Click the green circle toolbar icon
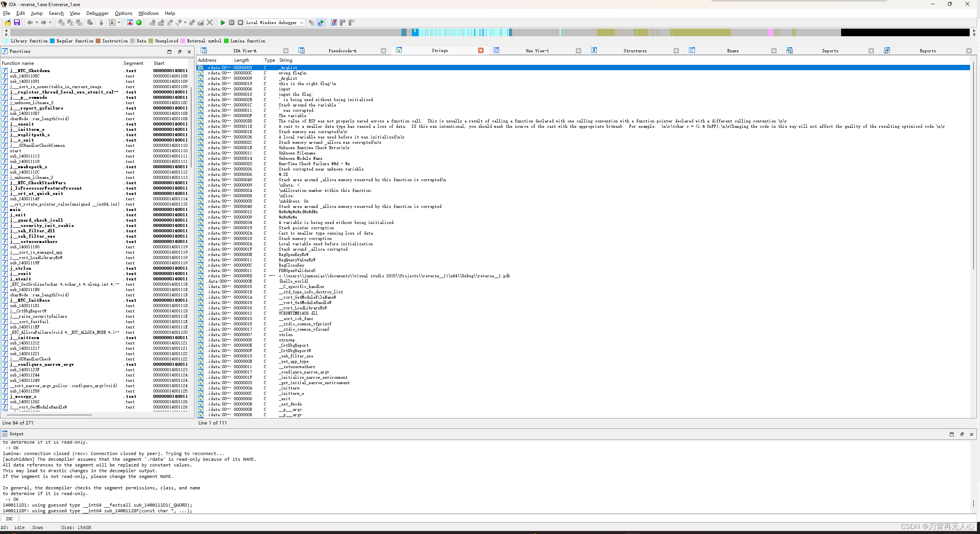 coord(139,23)
